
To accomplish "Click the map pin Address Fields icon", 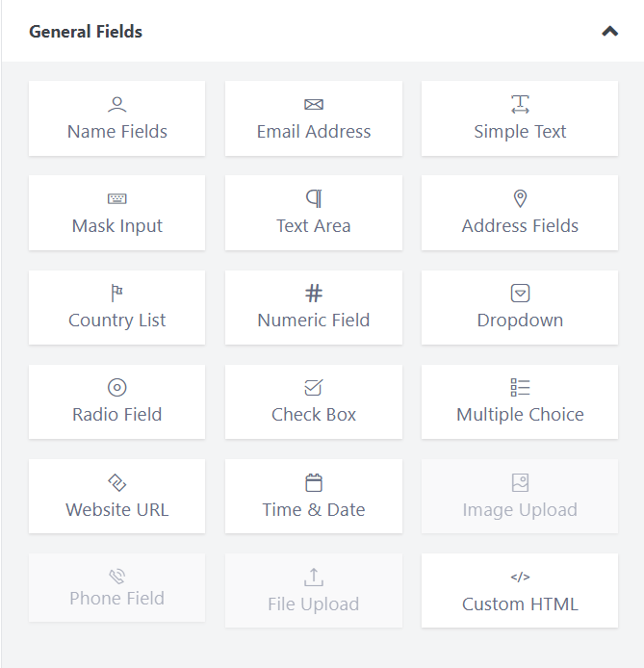I will [520, 198].
